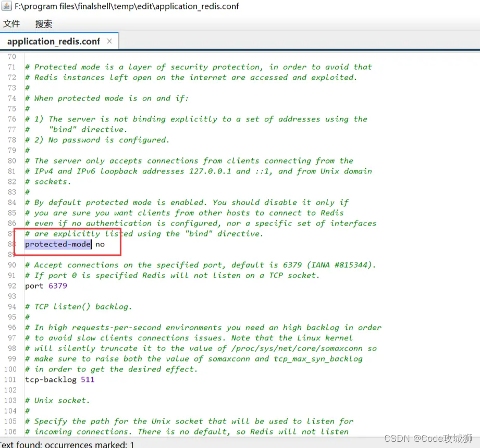The width and height of the screenshot is (480, 448).
Task: Click line number 92 in gutter
Action: (x=12, y=286)
